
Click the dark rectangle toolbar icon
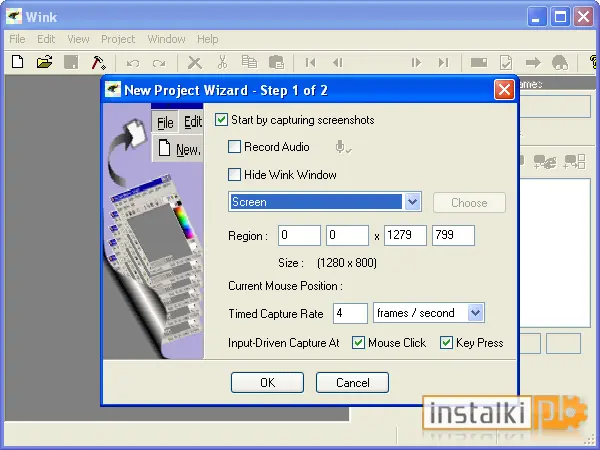click(x=479, y=62)
